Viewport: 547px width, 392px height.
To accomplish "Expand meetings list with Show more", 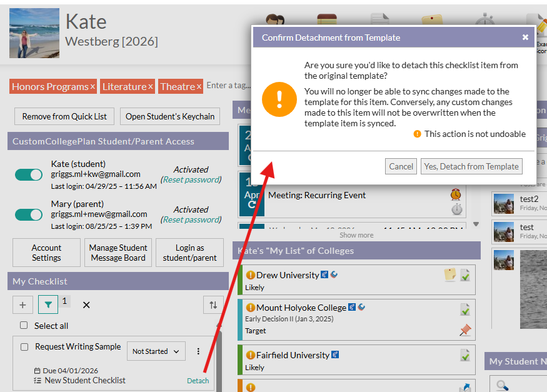I will 356,235.
